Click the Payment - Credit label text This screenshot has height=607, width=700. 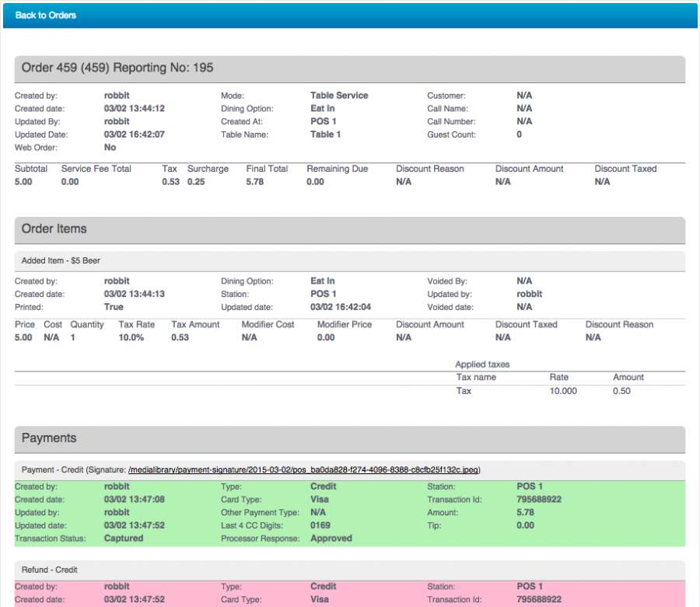49,470
